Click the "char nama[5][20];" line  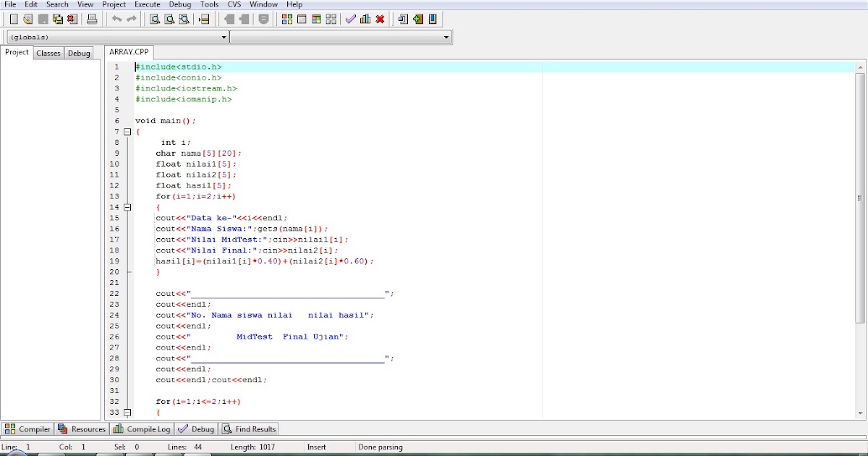(x=199, y=153)
